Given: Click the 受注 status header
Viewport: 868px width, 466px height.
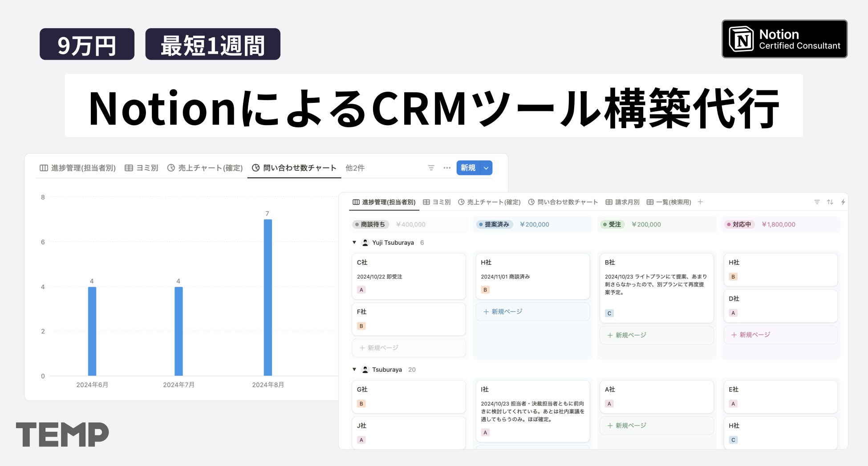Looking at the screenshot, I should [612, 224].
